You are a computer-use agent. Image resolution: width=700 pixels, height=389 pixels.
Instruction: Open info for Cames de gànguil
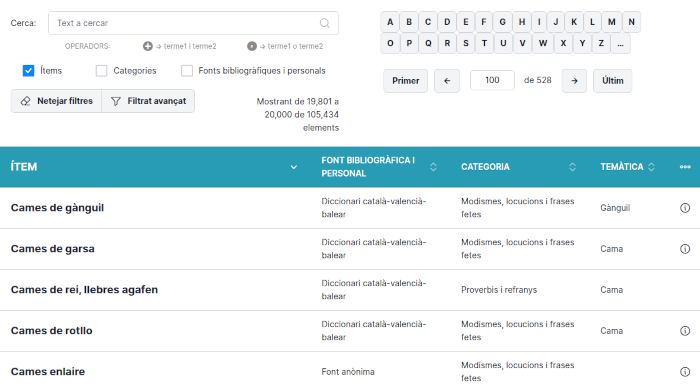[x=685, y=208]
